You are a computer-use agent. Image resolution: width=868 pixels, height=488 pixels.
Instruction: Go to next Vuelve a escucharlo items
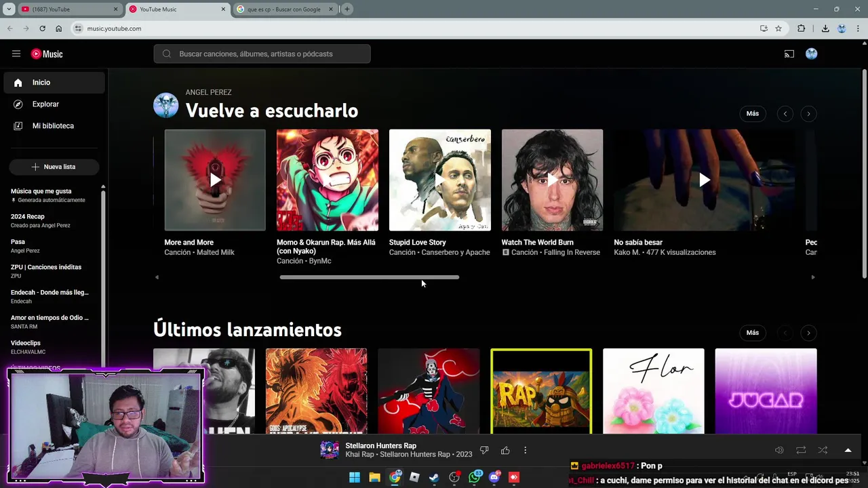coord(808,114)
